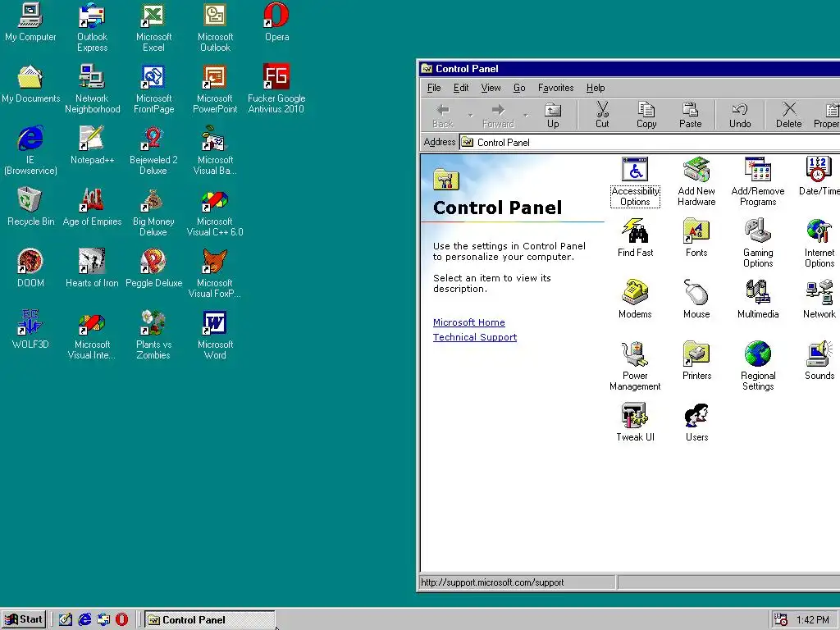The width and height of the screenshot is (840, 630).
Task: Select Recycle Bin desktop icon
Action: click(x=30, y=208)
